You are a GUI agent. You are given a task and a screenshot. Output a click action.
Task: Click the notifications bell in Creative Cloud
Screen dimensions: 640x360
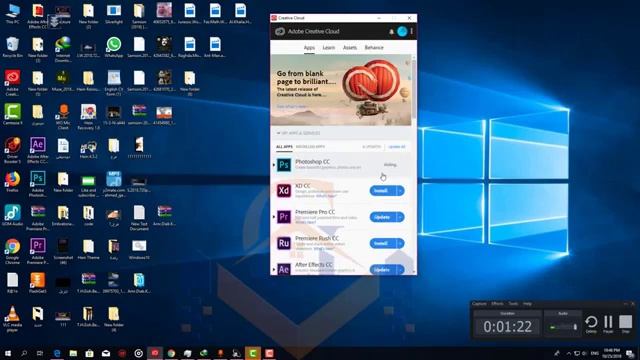tap(391, 31)
